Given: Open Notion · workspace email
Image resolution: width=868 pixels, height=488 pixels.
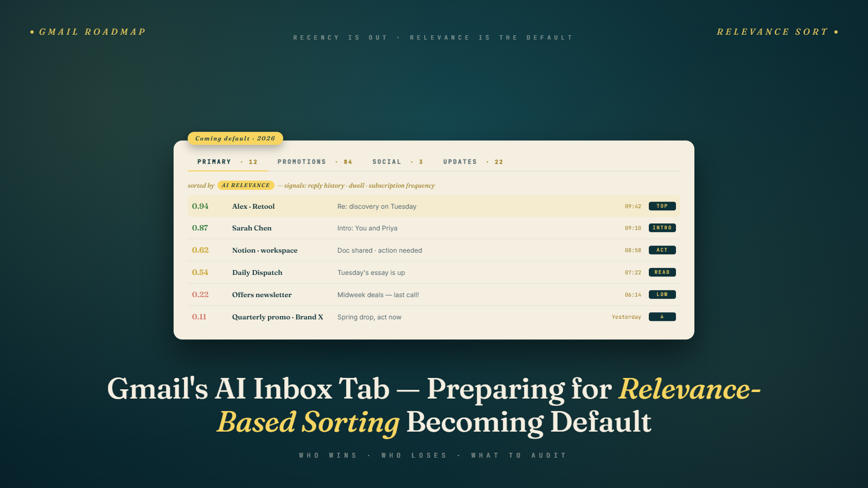Looking at the screenshot, I should point(433,250).
